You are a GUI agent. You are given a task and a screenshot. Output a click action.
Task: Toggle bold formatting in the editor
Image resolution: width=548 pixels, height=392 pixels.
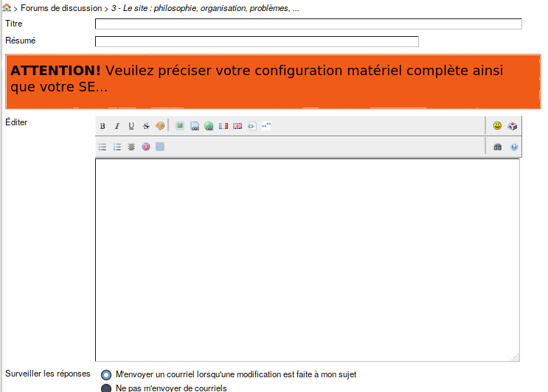(103, 126)
